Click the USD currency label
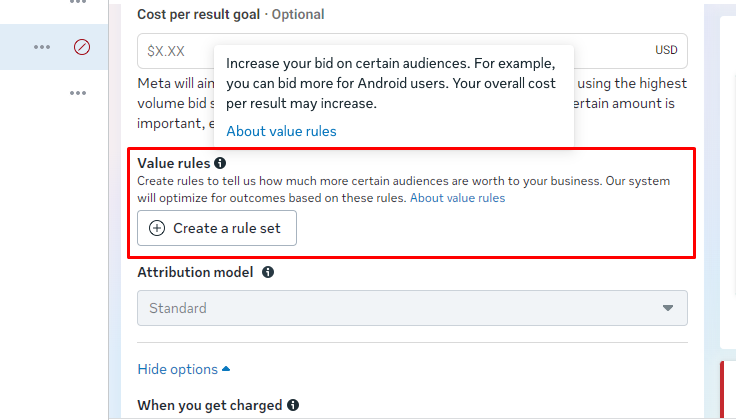This screenshot has width=736, height=420. (x=666, y=50)
